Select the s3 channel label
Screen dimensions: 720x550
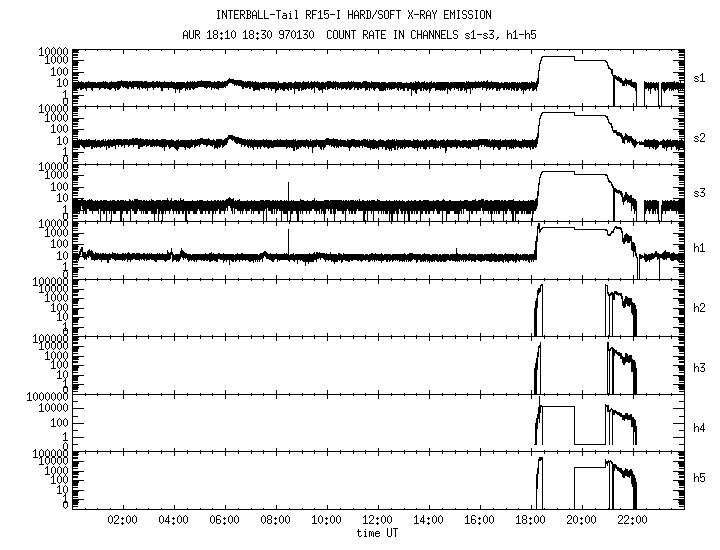pos(702,193)
